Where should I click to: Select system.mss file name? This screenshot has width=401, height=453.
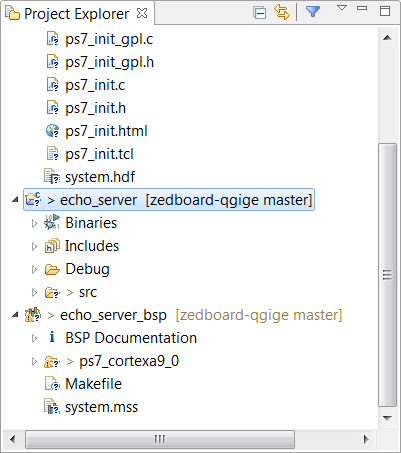click(101, 407)
